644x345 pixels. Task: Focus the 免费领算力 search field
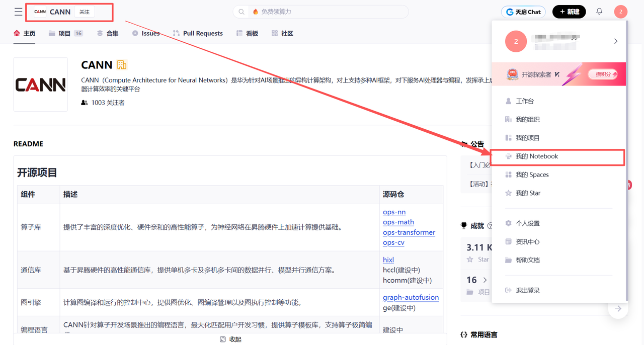[x=320, y=12]
